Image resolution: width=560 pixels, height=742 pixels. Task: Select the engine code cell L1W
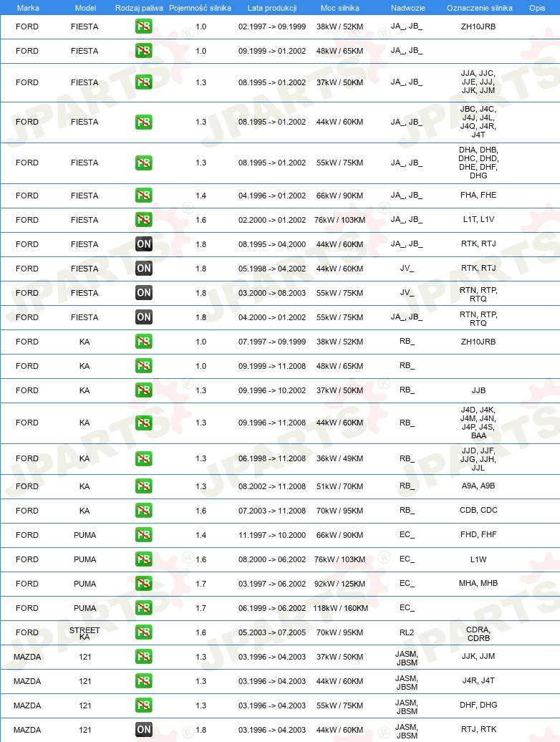pyautogui.click(x=478, y=559)
